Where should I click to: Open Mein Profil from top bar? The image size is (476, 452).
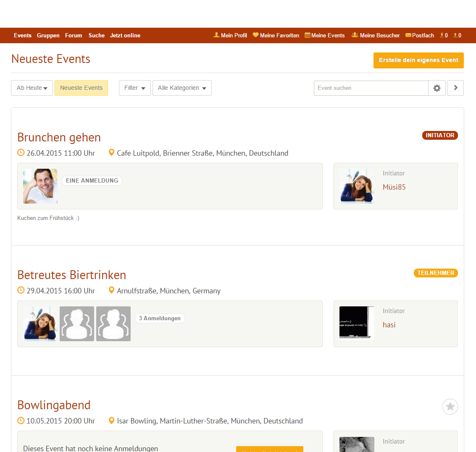coord(230,36)
